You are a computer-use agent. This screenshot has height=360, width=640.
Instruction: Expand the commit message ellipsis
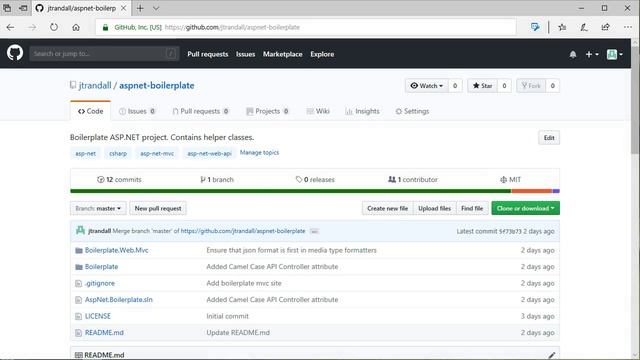click(x=314, y=231)
